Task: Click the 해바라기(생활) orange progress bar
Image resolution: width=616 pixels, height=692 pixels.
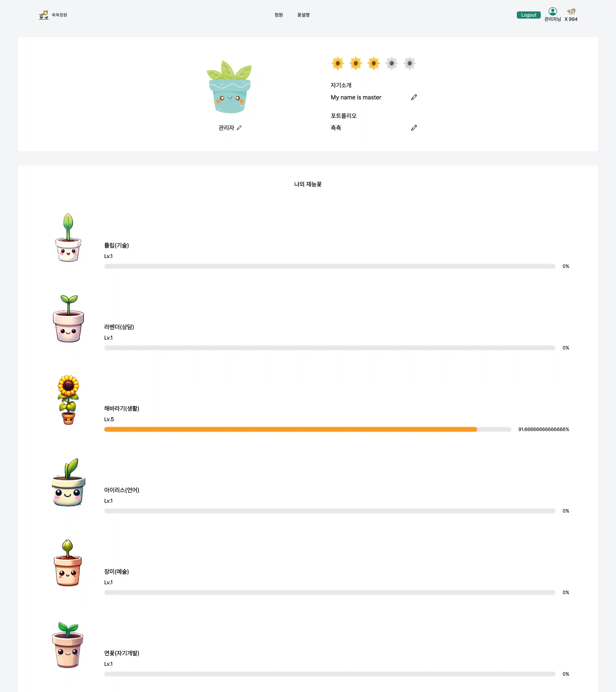Action: (x=290, y=430)
